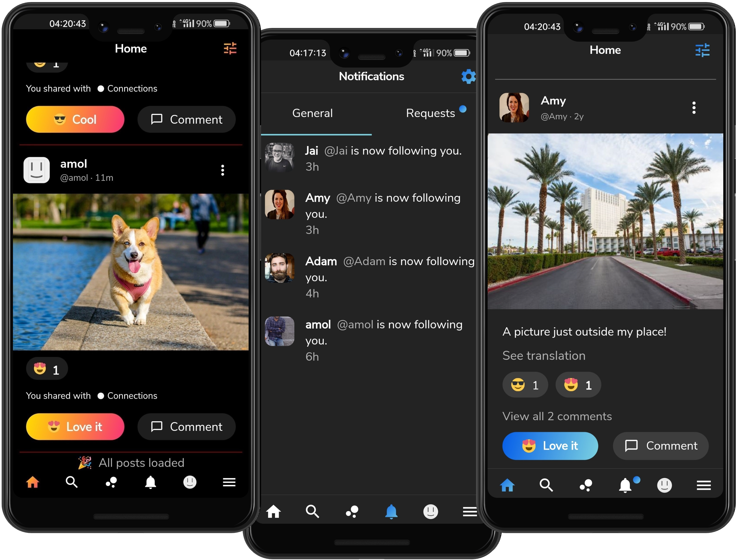Open amol's smiley avatar on left phone
737x560 pixels.
coord(37,170)
